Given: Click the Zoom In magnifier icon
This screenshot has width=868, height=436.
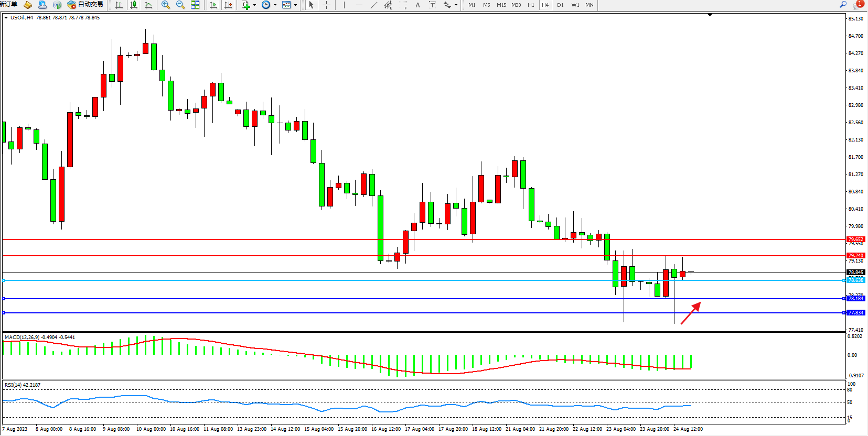Looking at the screenshot, I should click(166, 5).
